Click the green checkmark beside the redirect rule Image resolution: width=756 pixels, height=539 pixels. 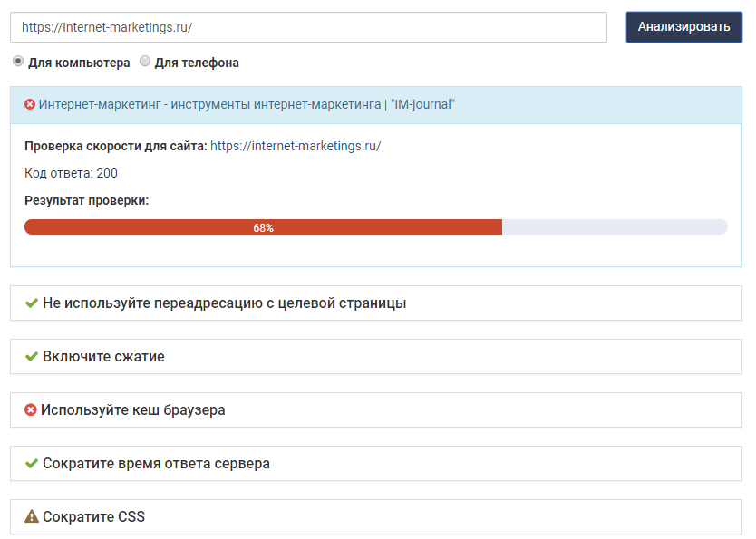coord(32,303)
